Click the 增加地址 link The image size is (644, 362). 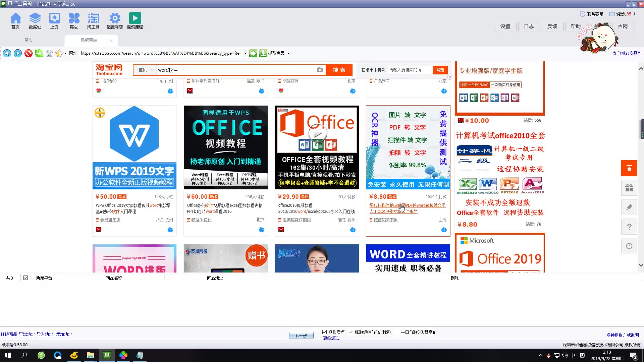point(64,334)
